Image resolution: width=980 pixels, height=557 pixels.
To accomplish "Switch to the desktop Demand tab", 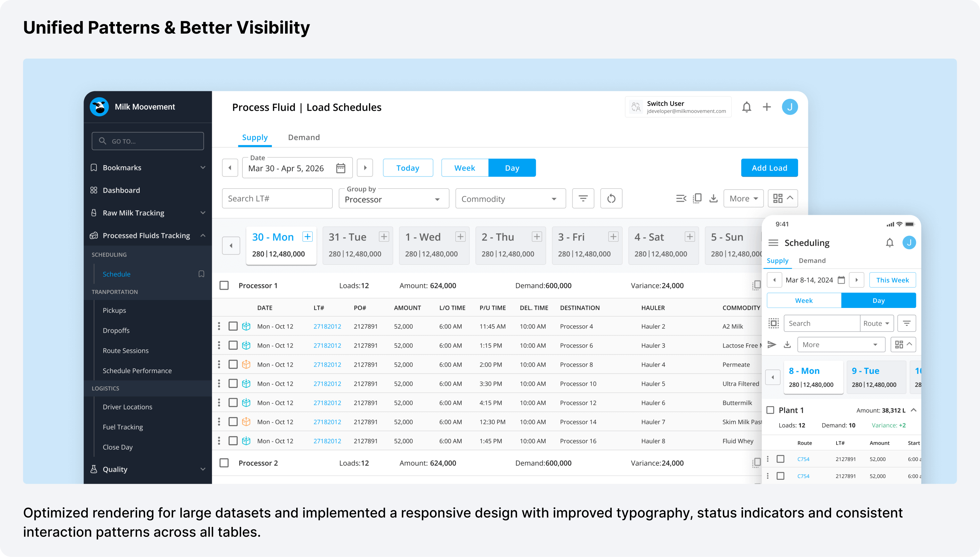I will coord(304,137).
